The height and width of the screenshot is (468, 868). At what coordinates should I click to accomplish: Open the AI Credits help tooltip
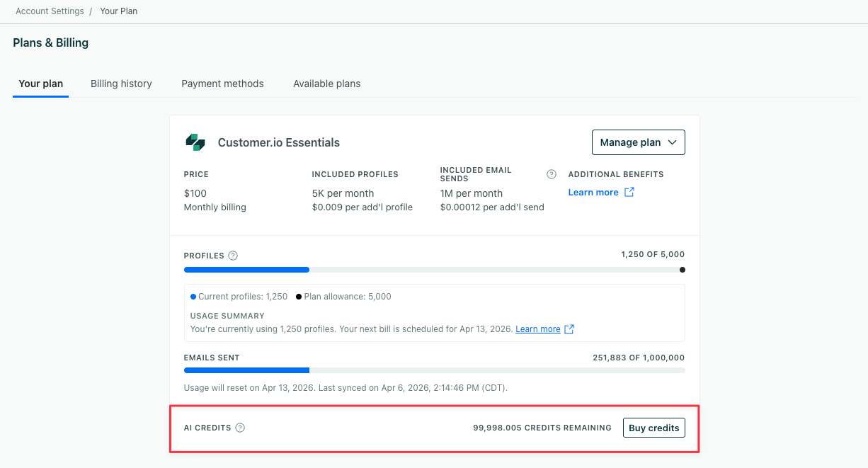tap(240, 427)
